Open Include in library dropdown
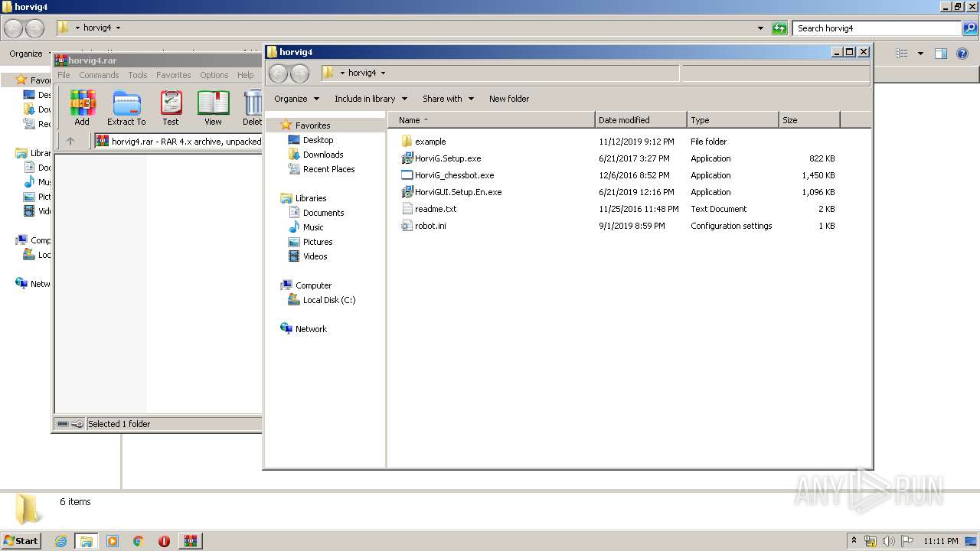Viewport: 980px width, 551px height. (371, 99)
